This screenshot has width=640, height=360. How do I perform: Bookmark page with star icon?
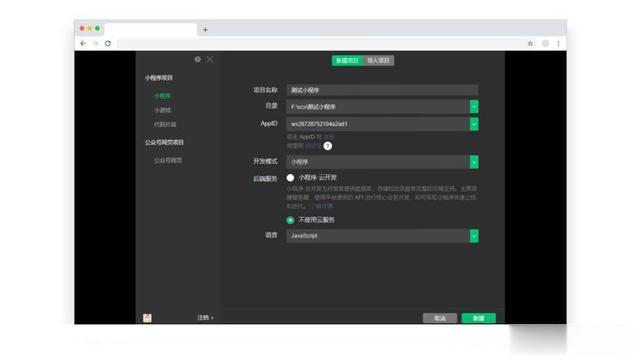pyautogui.click(x=530, y=43)
